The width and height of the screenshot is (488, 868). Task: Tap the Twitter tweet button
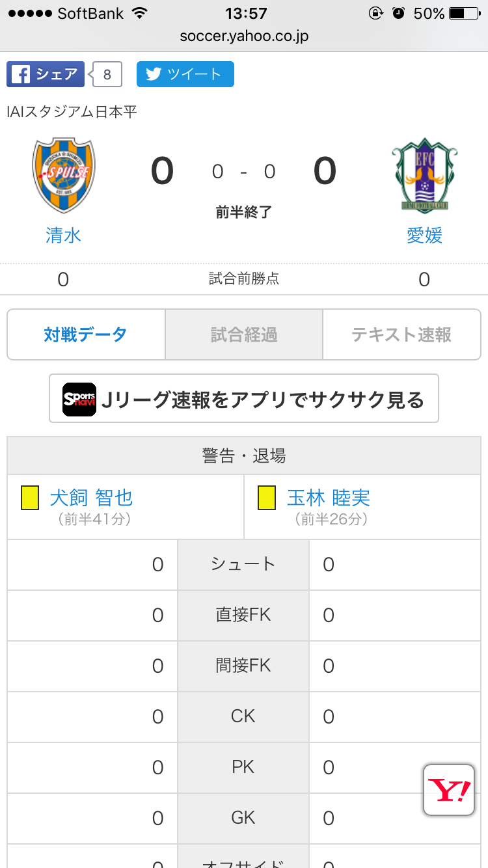[185, 74]
